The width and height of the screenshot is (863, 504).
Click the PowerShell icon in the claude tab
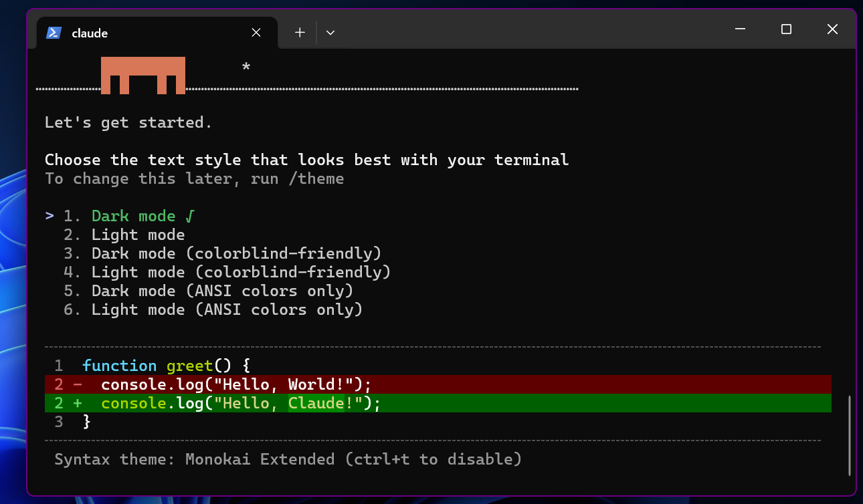(54, 33)
